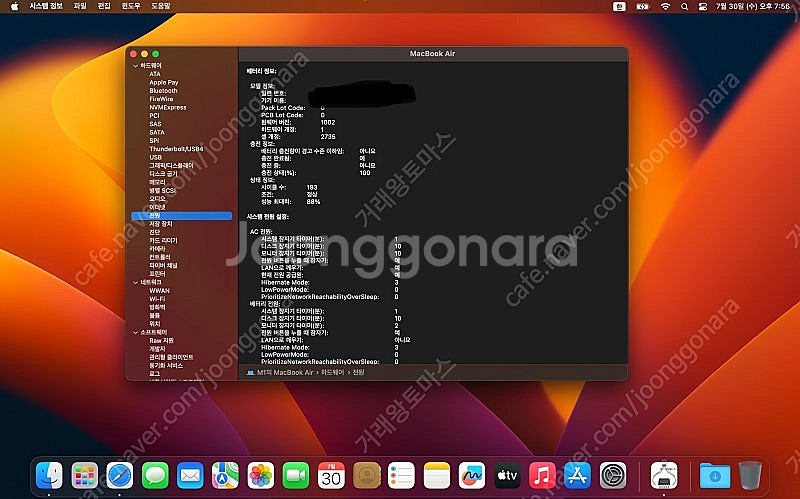The height and width of the screenshot is (499, 800).
Task: Open Finder from the Dock
Action: (x=49, y=476)
